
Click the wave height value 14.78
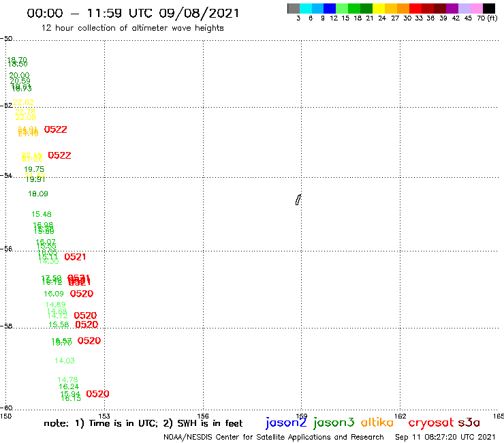coord(67,380)
